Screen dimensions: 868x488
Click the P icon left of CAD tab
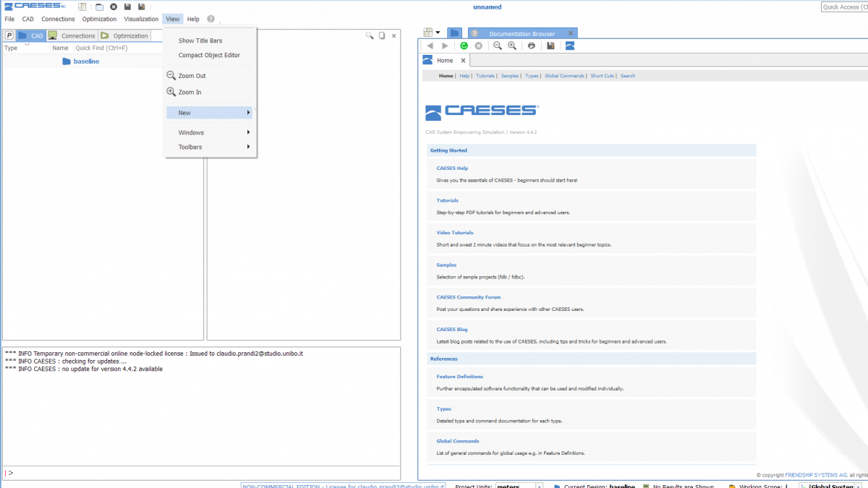pos(9,35)
